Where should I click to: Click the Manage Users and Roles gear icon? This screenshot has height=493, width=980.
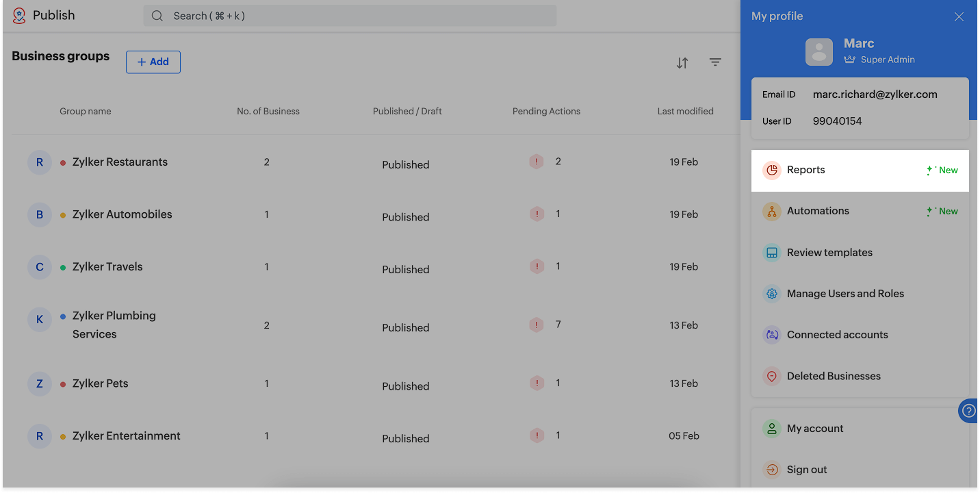point(772,294)
